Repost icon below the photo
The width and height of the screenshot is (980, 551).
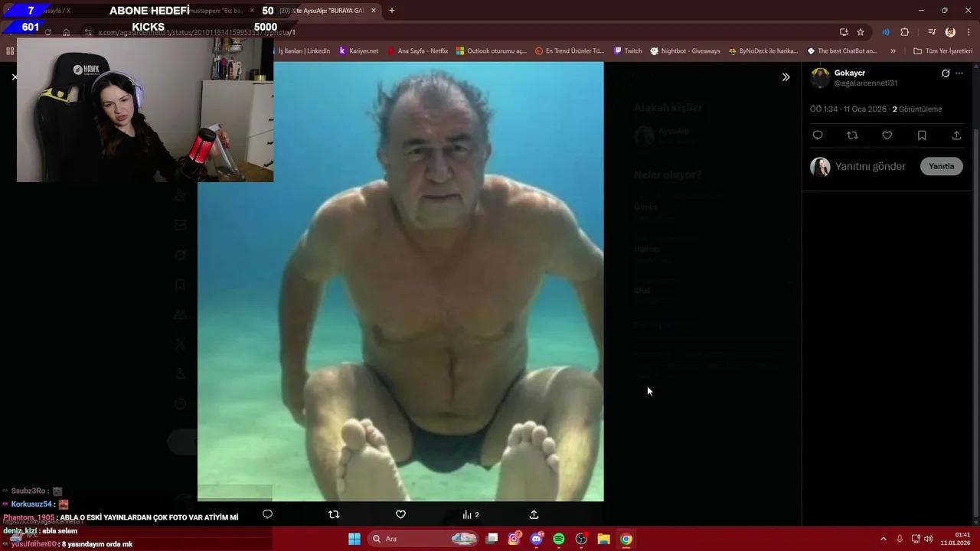point(334,514)
